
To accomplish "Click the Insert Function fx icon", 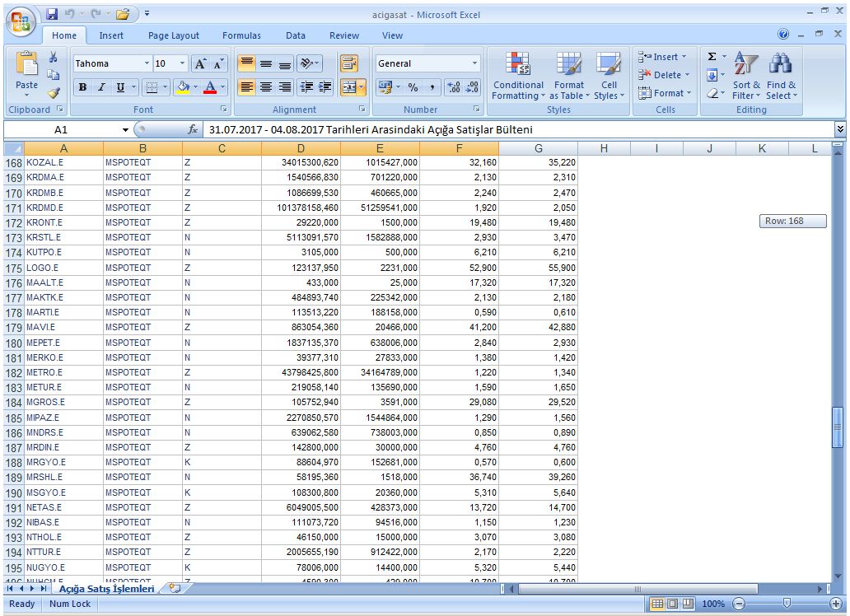I will point(193,129).
